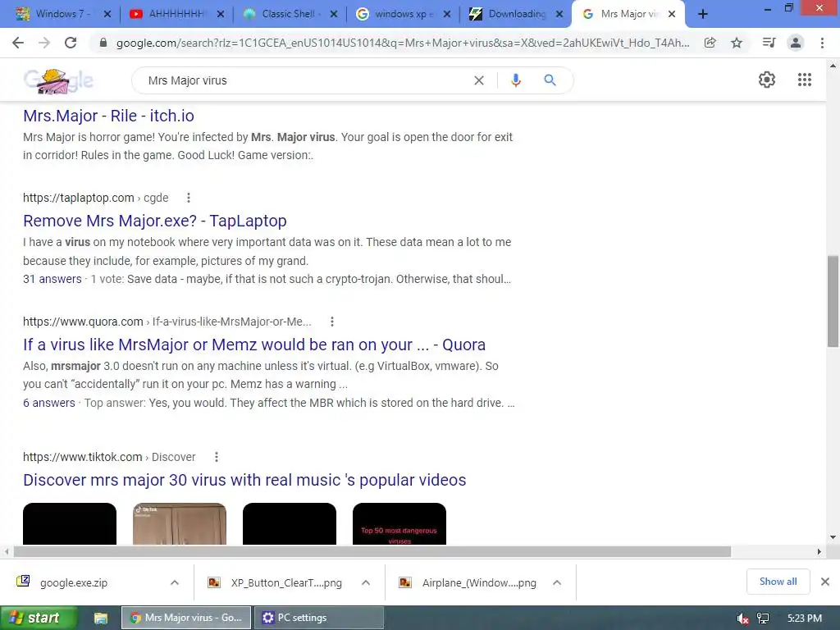Expand XP_Button_ClearT png download options
The width and height of the screenshot is (840, 630).
pos(366,582)
